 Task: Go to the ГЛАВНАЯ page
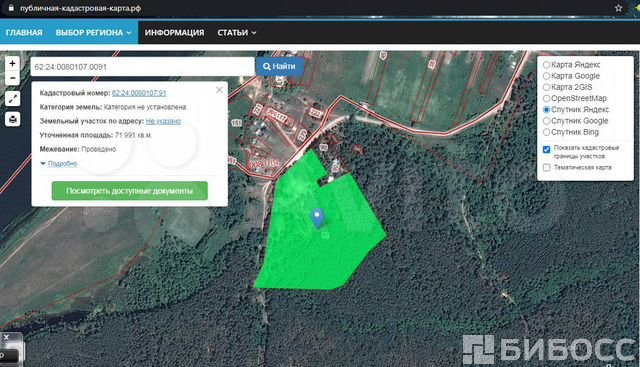tap(24, 32)
